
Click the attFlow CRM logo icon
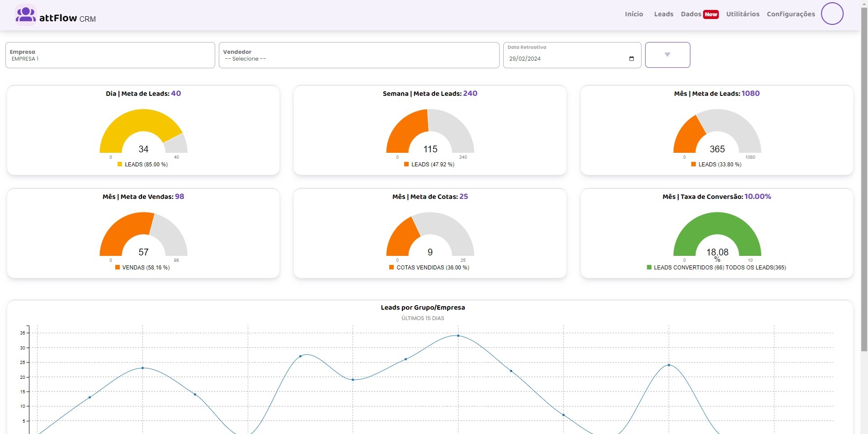[x=25, y=15]
